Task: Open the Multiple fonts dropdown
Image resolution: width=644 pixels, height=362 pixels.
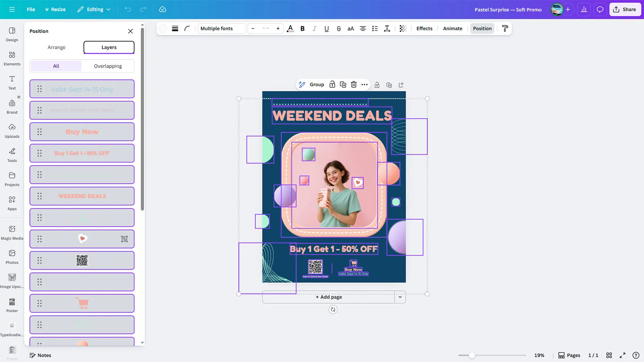Action: [222, 29]
